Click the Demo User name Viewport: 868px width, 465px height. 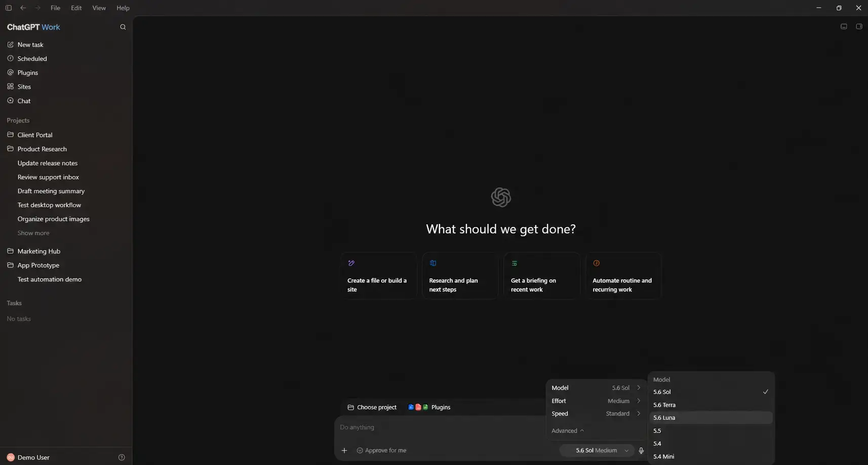point(33,457)
